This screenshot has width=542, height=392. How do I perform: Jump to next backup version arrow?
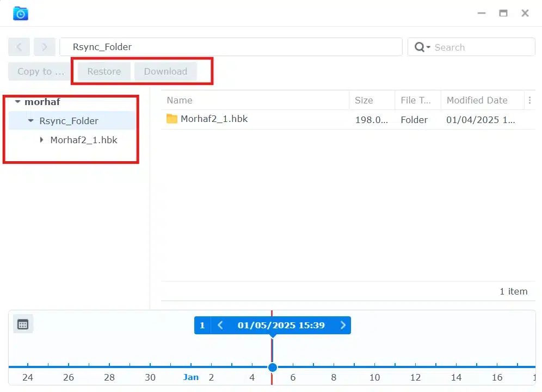pos(343,326)
